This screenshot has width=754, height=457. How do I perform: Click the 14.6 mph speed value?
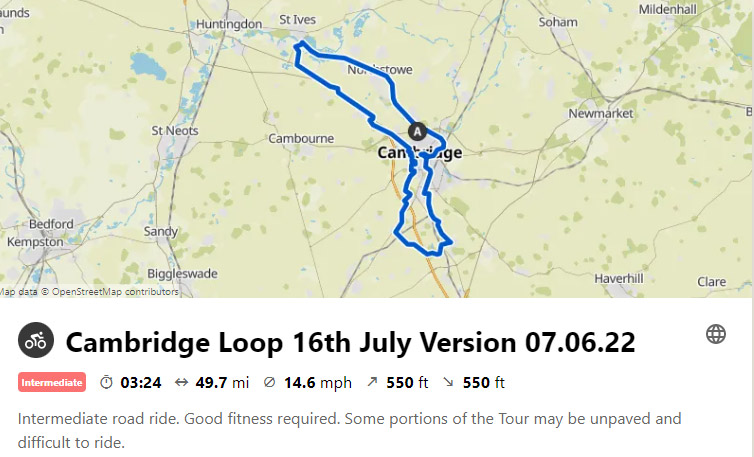click(x=318, y=382)
